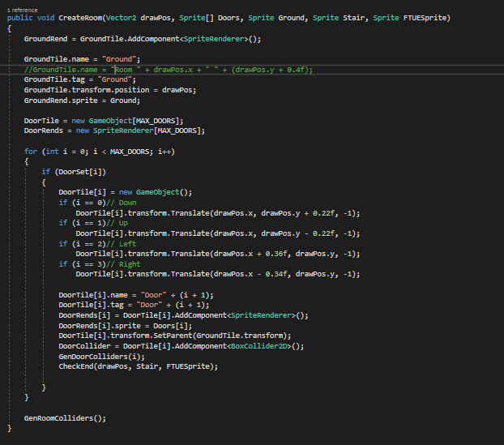Click the FTUESprite parameter in the method signature
This screenshot has width=504, height=445.
pyautogui.click(x=425, y=18)
